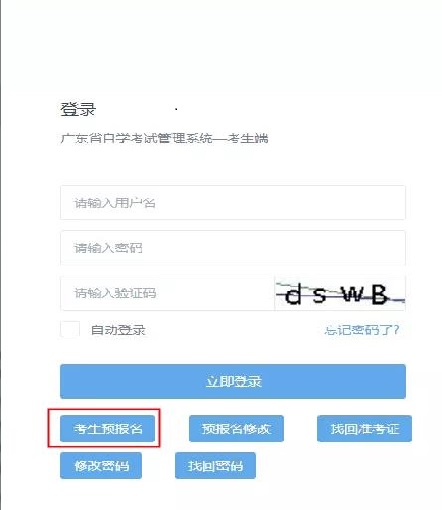442x510 pixels.
Task: Click the 找回密码 recover password button
Action: tap(215, 465)
